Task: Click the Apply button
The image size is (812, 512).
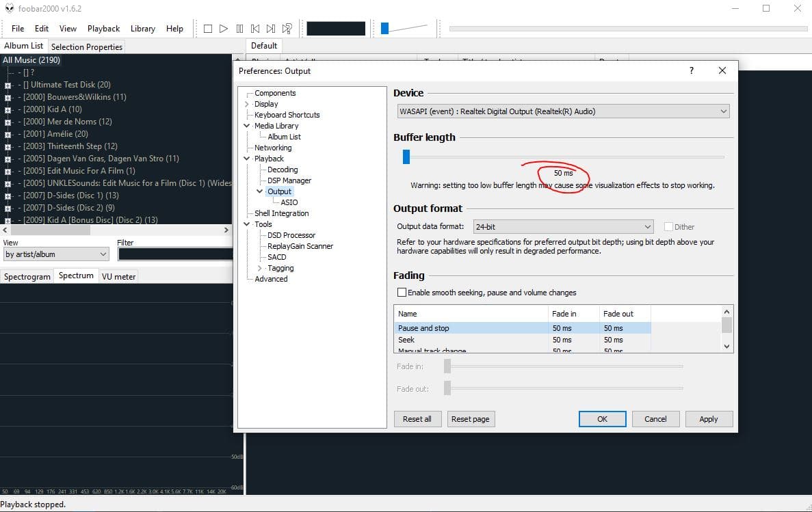Action: [x=709, y=419]
